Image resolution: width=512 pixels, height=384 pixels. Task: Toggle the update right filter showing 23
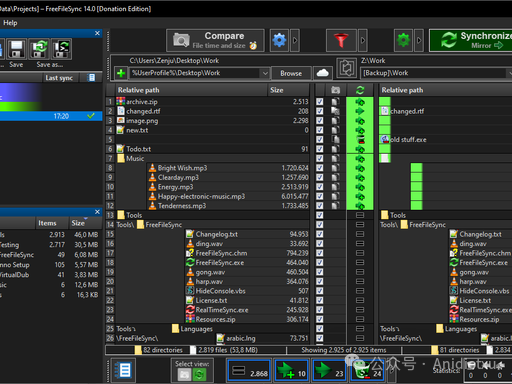point(329,370)
